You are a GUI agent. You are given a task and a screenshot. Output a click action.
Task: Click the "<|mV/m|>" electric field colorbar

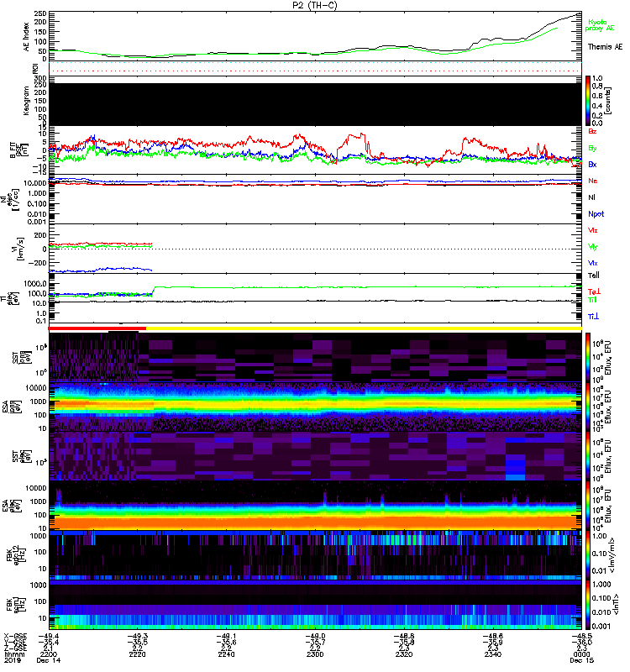click(588, 555)
